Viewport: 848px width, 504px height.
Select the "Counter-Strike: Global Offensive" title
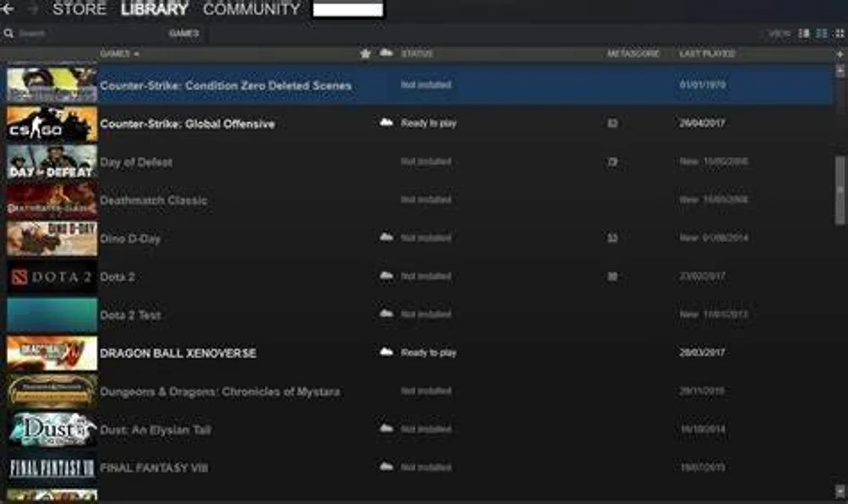coord(188,124)
